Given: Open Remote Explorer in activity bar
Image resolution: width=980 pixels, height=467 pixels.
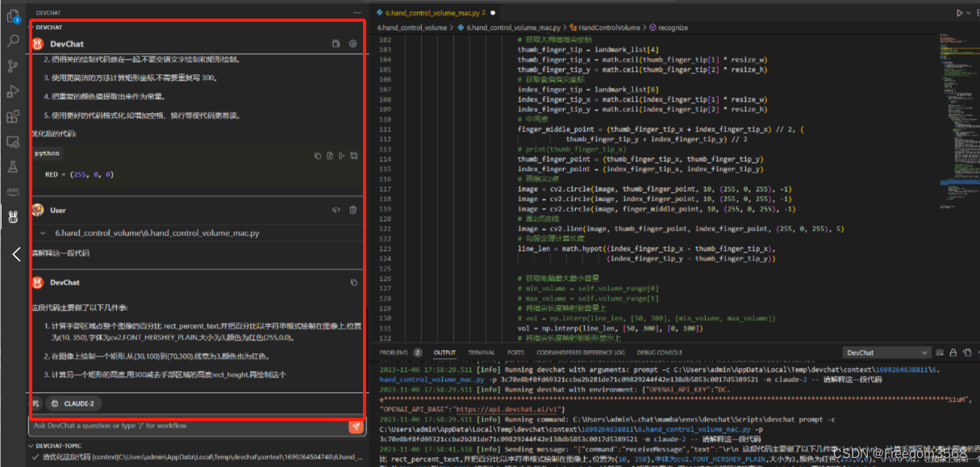Looking at the screenshot, I should tap(13, 142).
